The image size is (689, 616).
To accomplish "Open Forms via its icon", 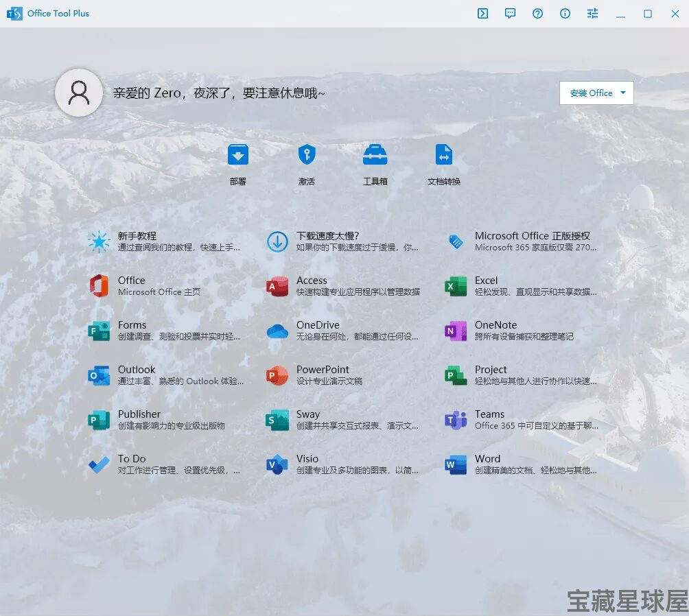I will [x=100, y=331].
